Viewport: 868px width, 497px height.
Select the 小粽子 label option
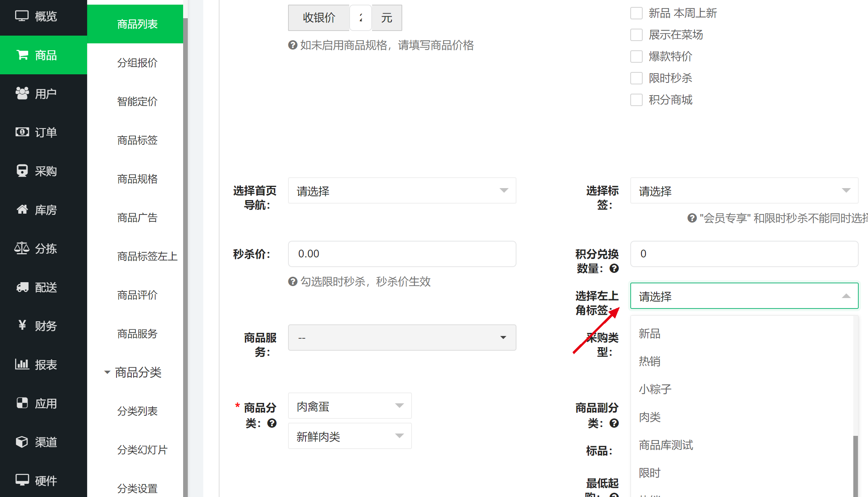655,389
